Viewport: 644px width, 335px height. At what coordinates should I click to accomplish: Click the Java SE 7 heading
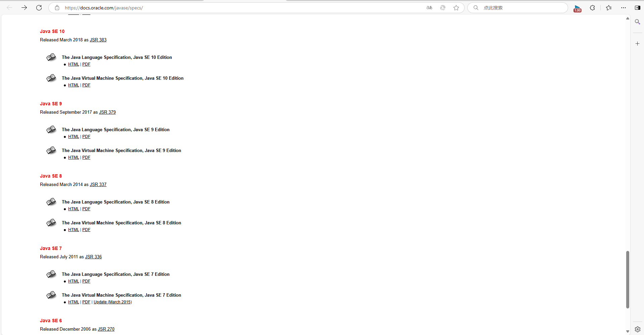click(51, 248)
